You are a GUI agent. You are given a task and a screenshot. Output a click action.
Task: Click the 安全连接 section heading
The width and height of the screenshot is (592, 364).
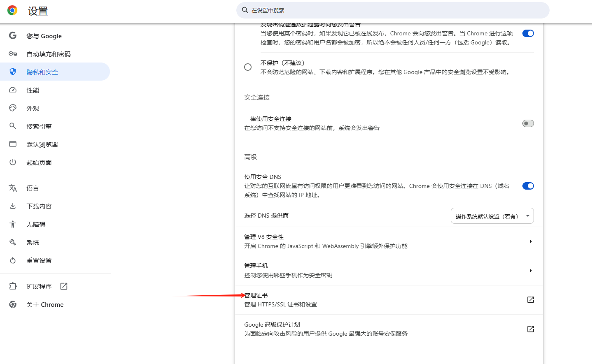[x=257, y=97]
